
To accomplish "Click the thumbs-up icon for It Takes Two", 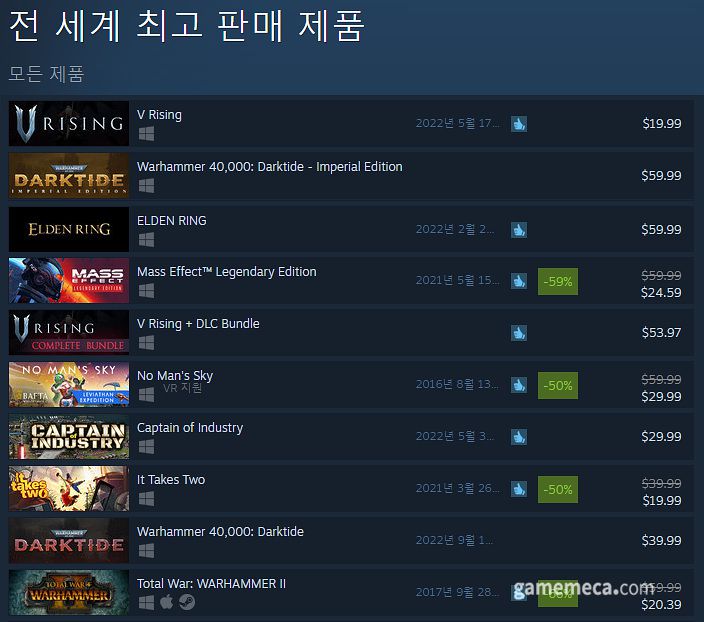I will (x=519, y=489).
